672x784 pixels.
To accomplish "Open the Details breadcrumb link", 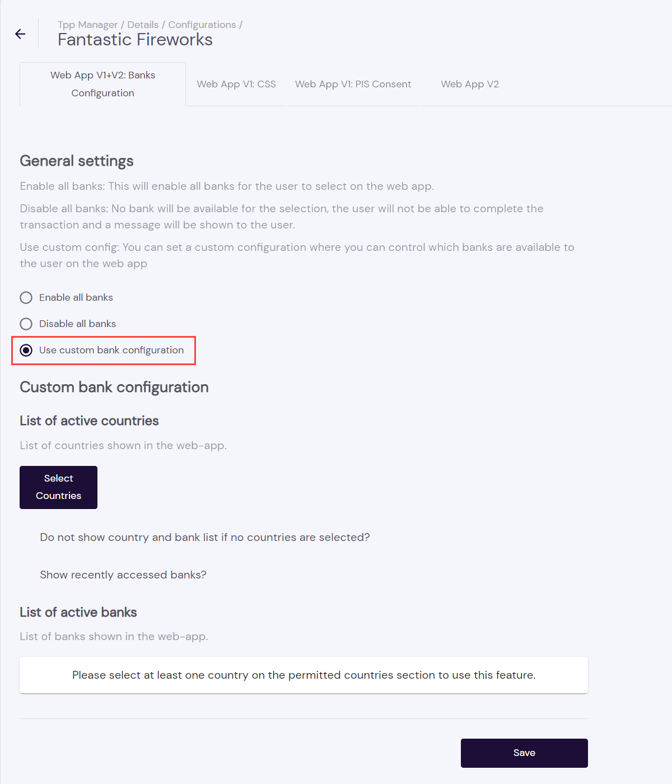I will click(x=143, y=25).
